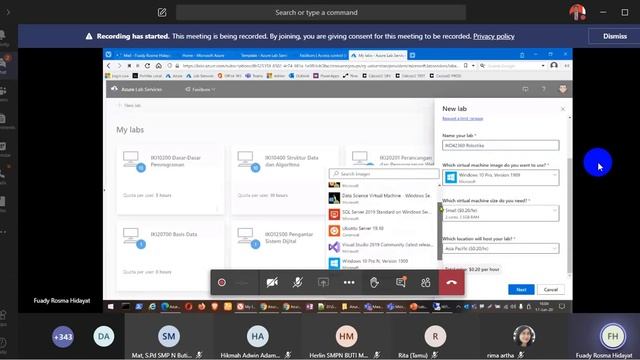Hang up the Teams call

451,282
